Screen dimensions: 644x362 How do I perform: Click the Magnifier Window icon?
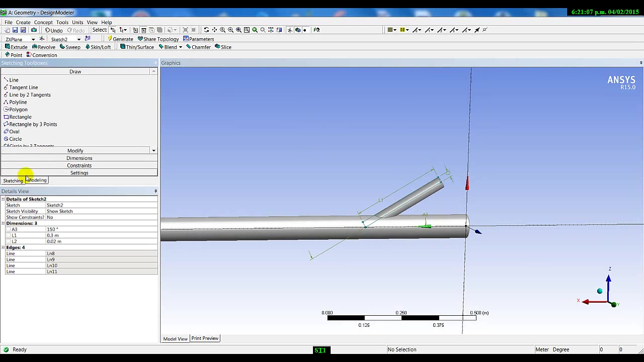click(247, 30)
